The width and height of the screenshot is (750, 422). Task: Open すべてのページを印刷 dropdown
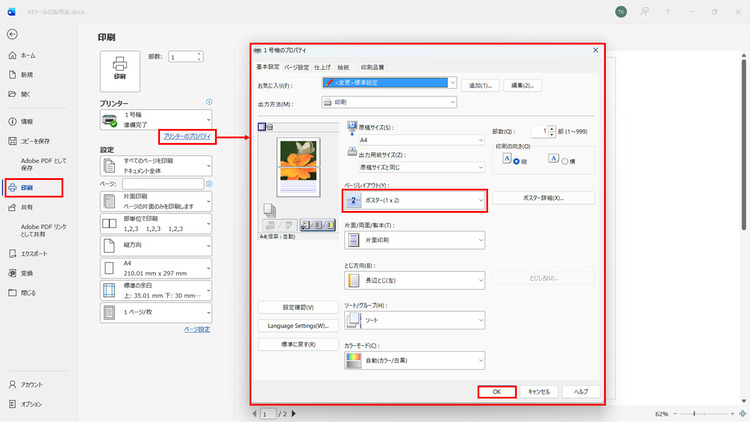156,166
